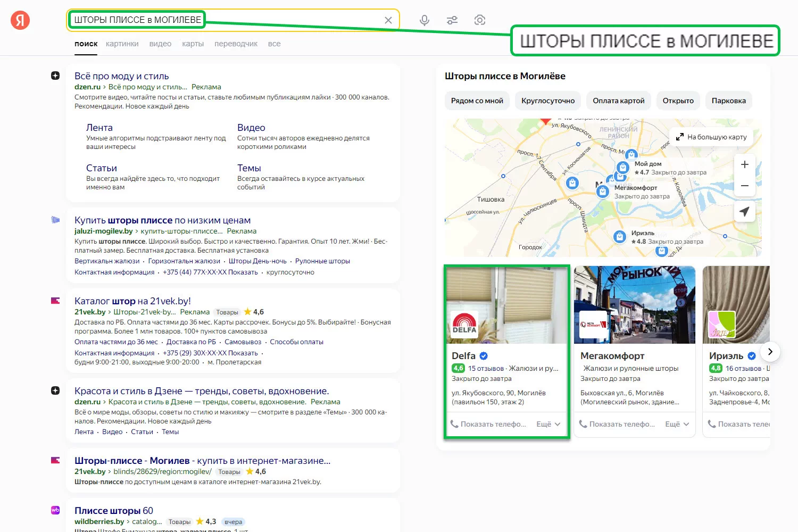
Task: Expand "Ещё" on the Delfa card
Action: click(548, 424)
